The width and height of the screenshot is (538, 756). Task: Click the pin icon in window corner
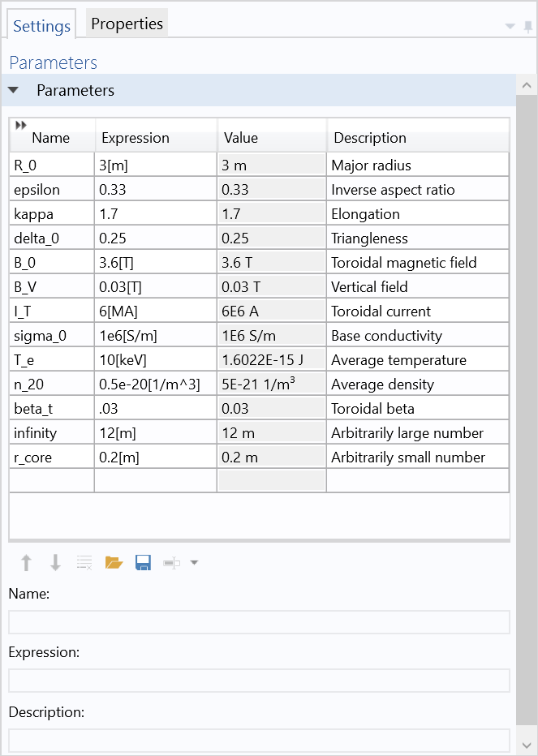point(528,26)
